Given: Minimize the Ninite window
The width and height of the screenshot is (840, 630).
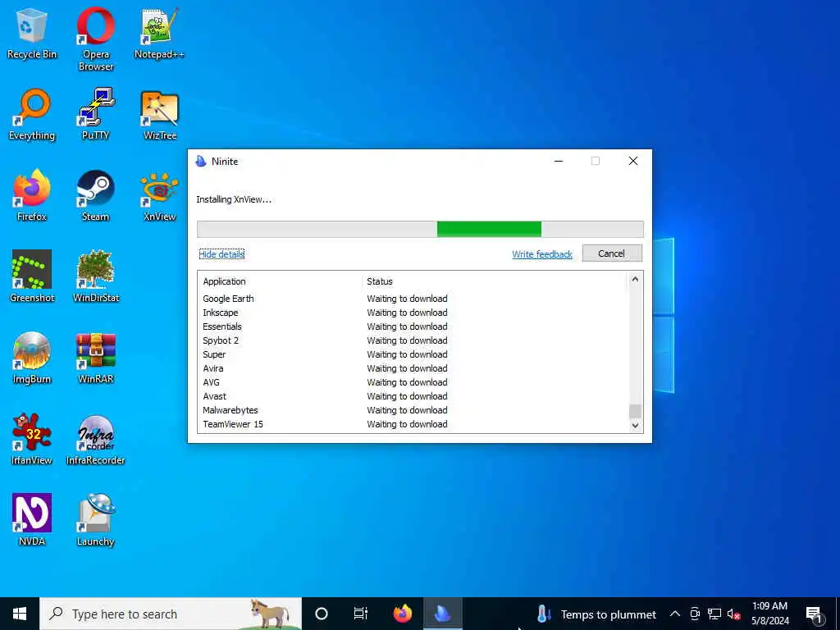Looking at the screenshot, I should click(x=558, y=161).
